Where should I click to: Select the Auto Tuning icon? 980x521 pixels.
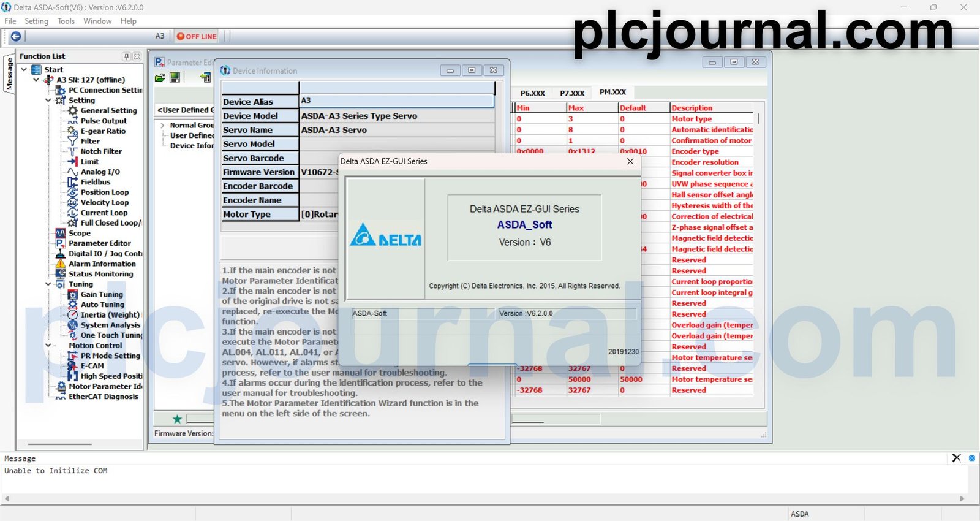point(73,305)
